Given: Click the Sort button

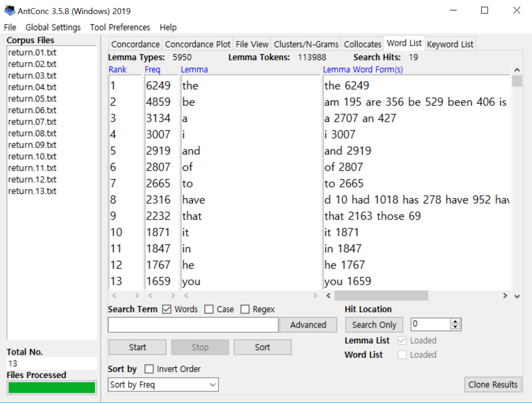Looking at the screenshot, I should point(262,347).
